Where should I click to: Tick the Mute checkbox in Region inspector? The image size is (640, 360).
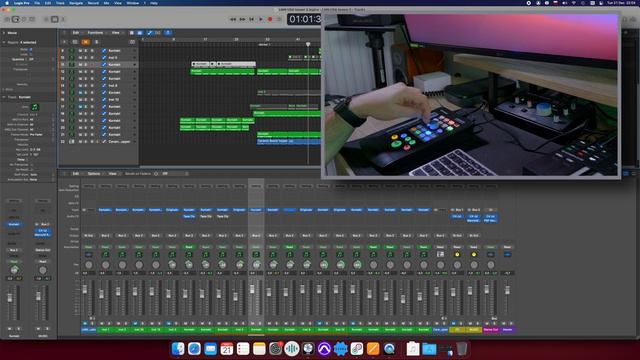pos(31,49)
